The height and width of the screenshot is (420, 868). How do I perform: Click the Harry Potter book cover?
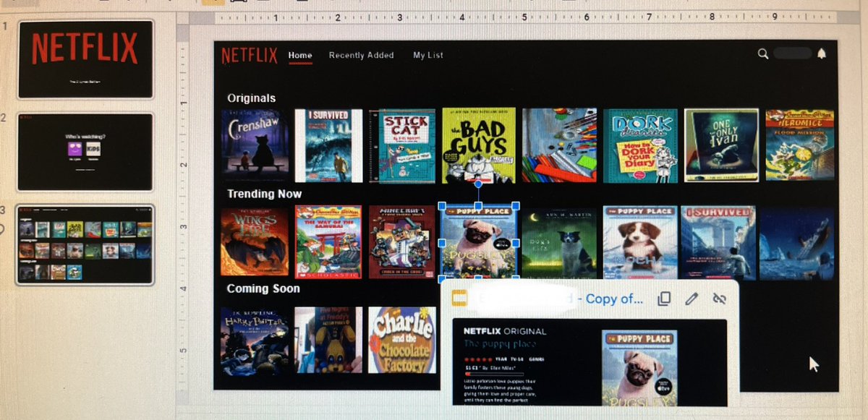[x=255, y=340]
